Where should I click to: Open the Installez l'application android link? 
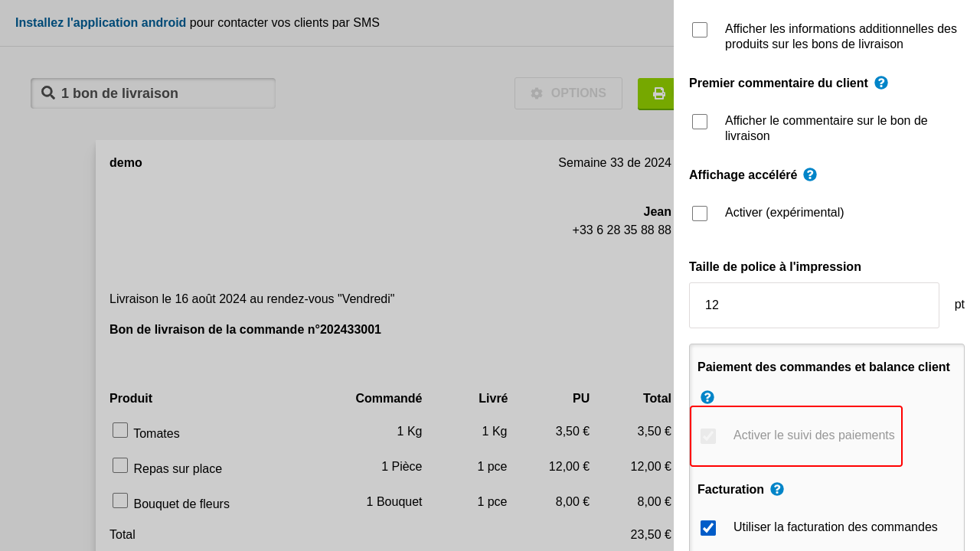point(100,23)
